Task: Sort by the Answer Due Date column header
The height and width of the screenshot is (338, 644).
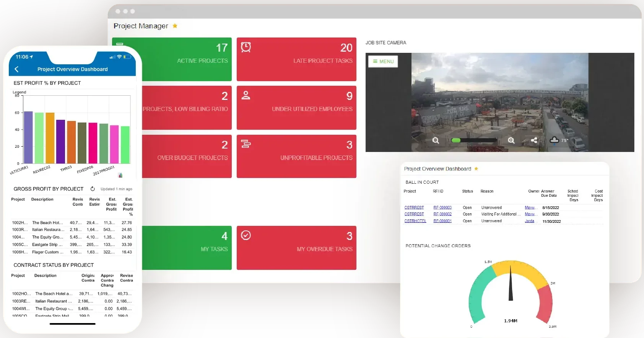Action: click(x=549, y=193)
